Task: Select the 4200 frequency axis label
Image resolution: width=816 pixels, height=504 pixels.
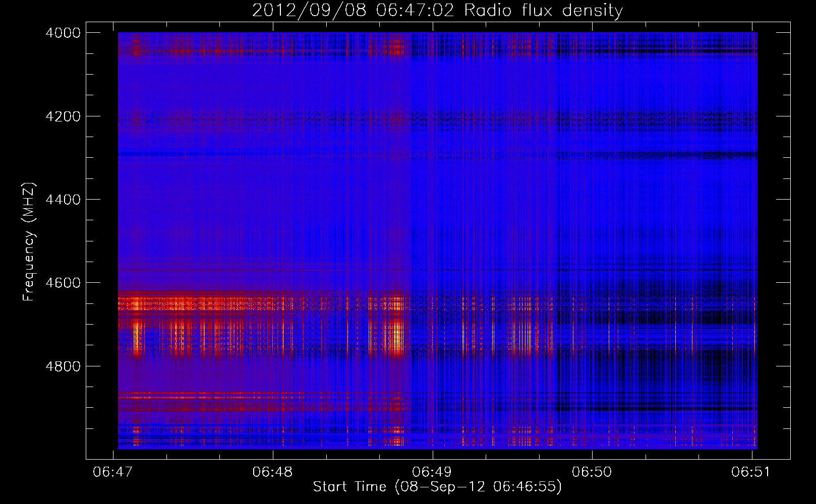Action: [x=63, y=116]
